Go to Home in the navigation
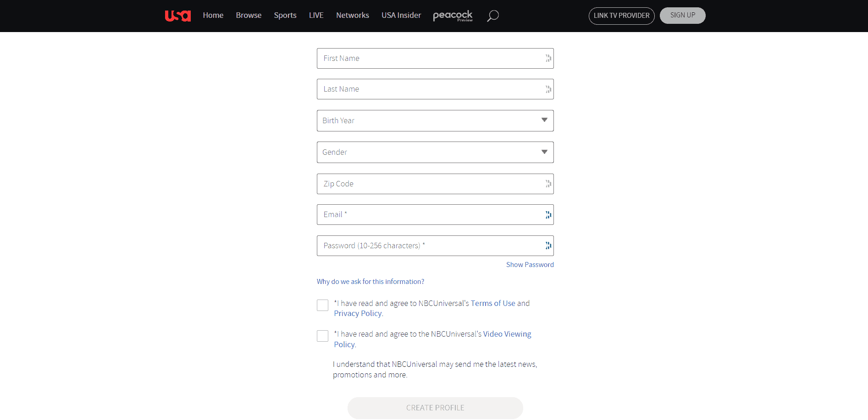Image resolution: width=868 pixels, height=420 pixels. pyautogui.click(x=213, y=15)
